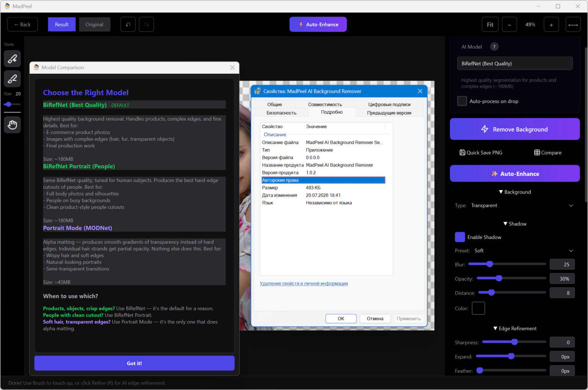This screenshot has height=390, width=588.
Task: Open the AI Model dropdown
Action: [x=515, y=63]
